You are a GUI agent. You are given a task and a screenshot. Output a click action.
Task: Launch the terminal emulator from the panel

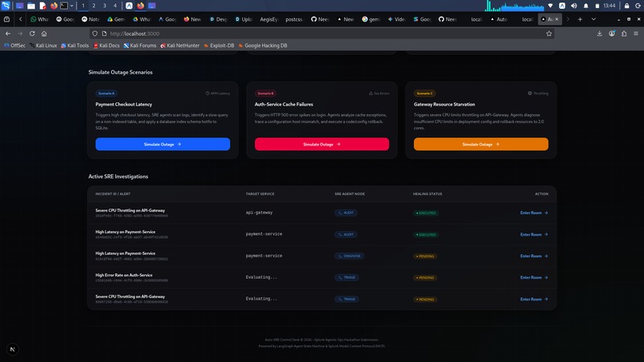(64, 6)
